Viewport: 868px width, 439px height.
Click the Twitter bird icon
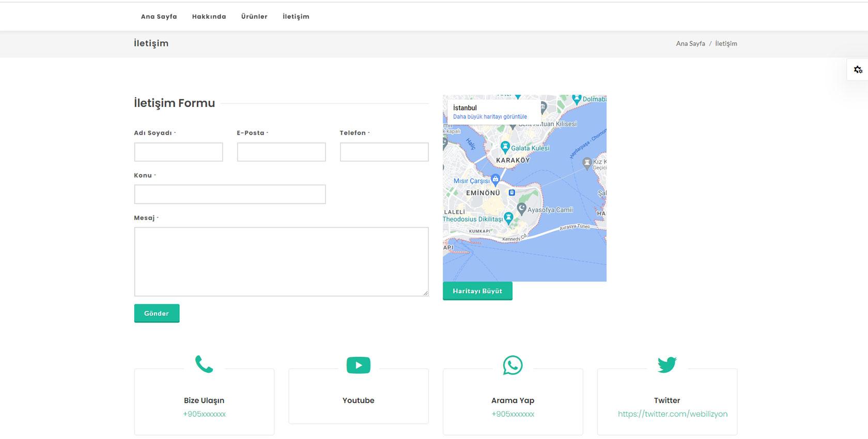[x=667, y=365]
